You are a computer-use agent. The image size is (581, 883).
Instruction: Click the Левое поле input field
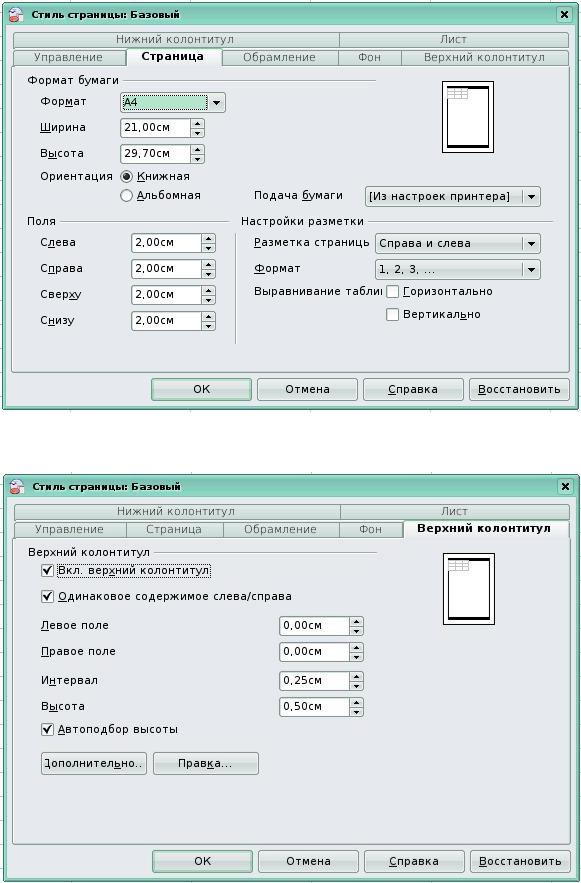point(314,626)
